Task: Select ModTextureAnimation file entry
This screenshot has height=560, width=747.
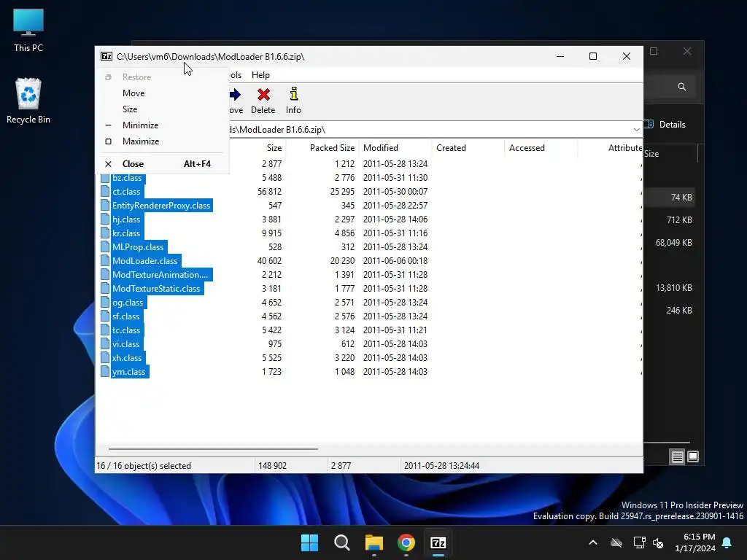Action: pyautogui.click(x=160, y=274)
